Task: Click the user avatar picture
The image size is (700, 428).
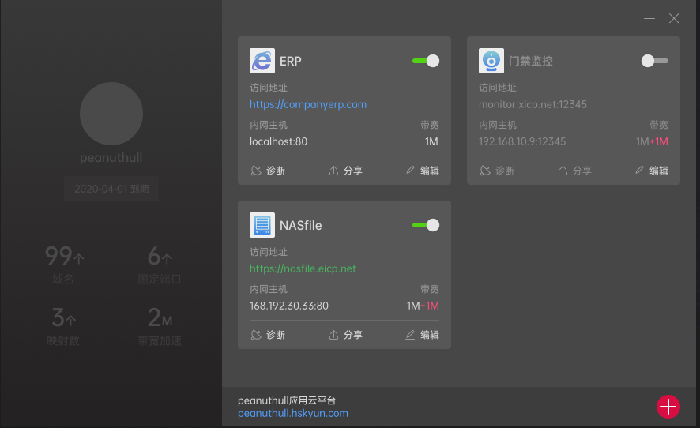Action: (110, 113)
